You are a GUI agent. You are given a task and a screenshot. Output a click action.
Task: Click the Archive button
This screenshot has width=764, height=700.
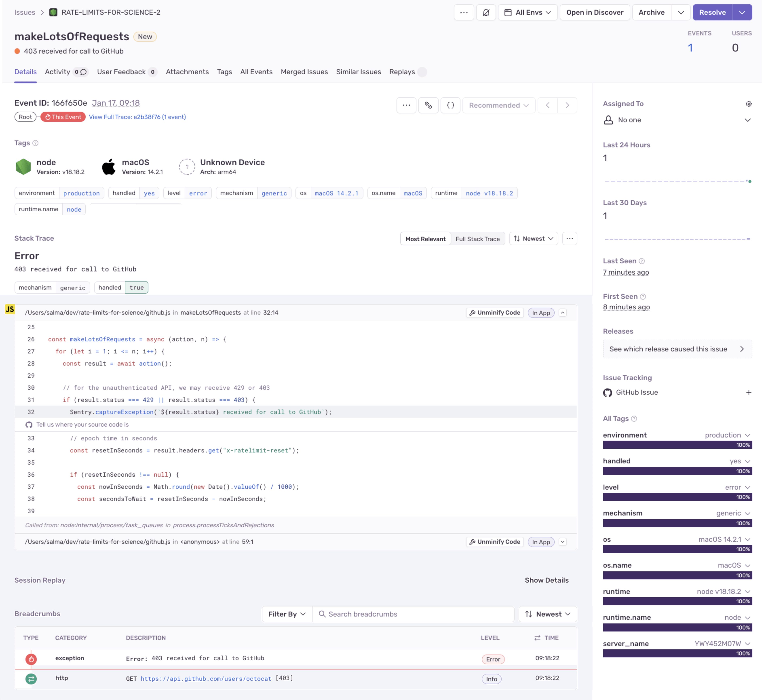tap(651, 13)
